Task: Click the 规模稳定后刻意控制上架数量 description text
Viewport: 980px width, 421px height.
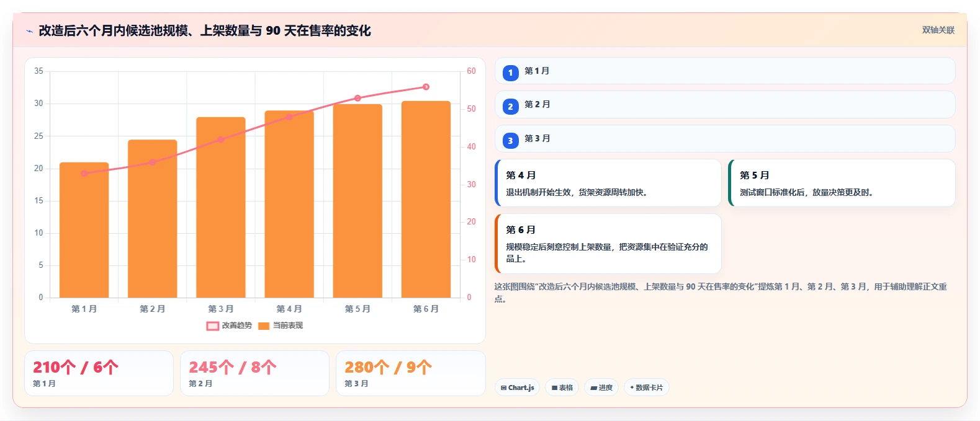Action: click(607, 252)
